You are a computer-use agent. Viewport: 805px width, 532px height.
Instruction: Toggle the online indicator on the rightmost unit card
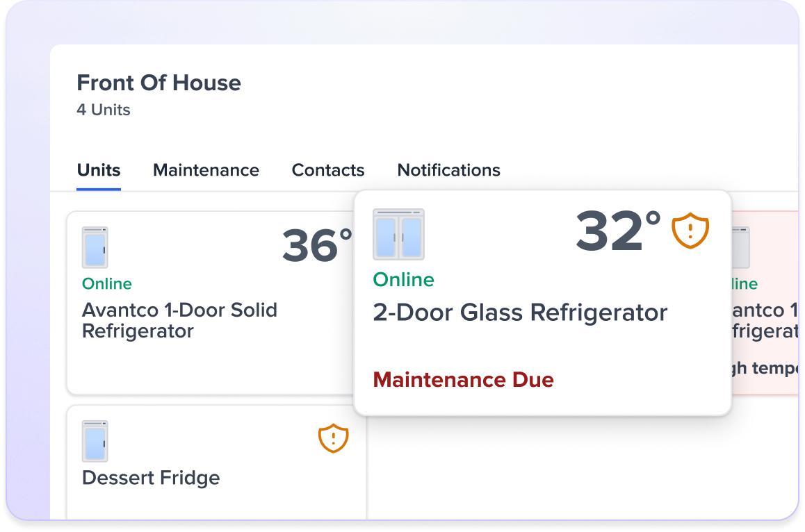click(x=739, y=283)
